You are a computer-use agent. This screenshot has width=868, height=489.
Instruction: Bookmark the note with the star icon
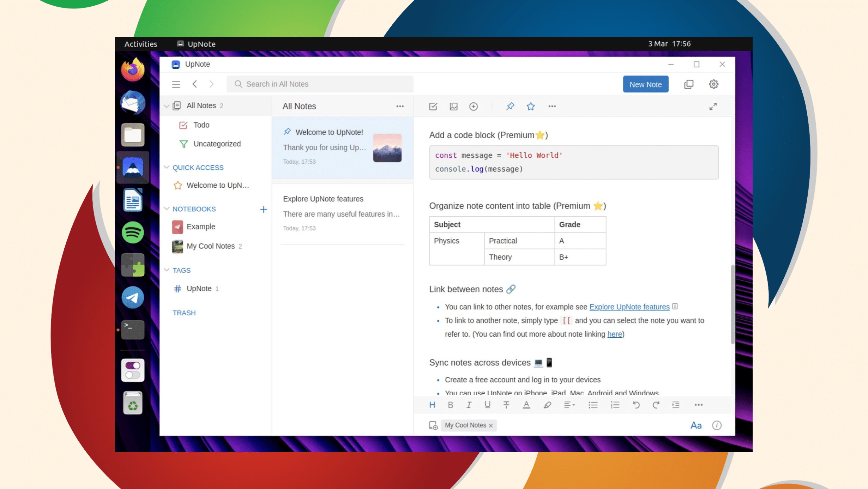pos(530,106)
